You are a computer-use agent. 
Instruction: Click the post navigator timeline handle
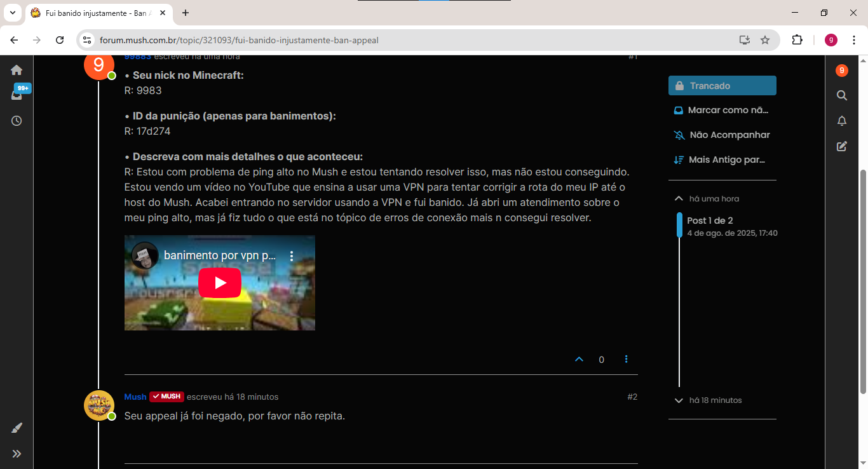(x=679, y=225)
